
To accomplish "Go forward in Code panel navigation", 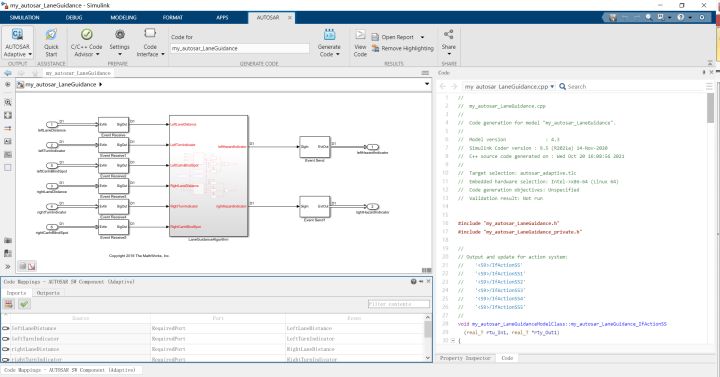I will [x=454, y=86].
